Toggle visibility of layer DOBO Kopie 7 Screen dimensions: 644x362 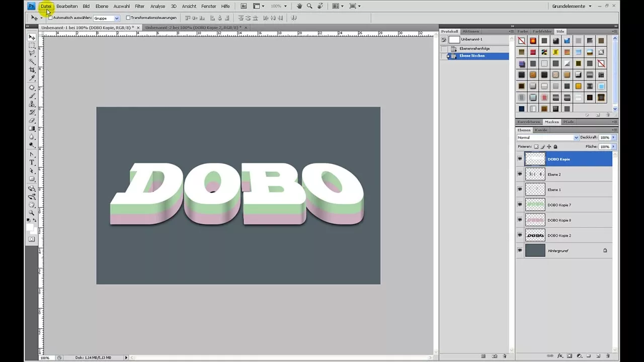(x=520, y=205)
